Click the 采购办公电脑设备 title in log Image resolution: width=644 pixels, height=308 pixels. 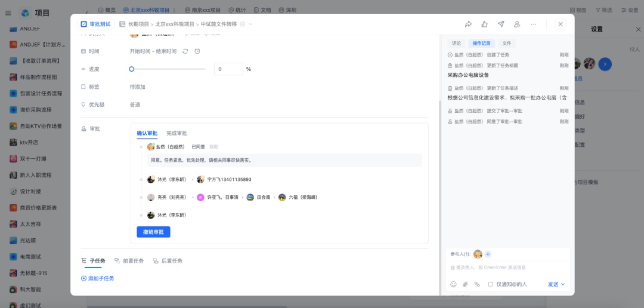pos(468,75)
